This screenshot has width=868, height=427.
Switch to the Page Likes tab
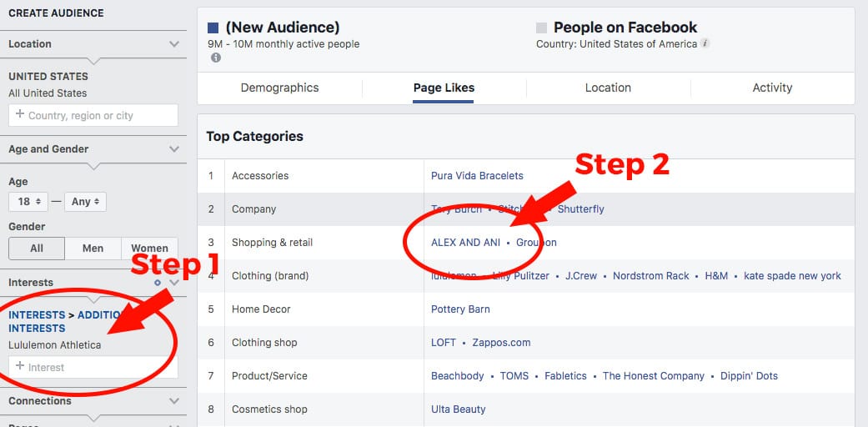tap(444, 88)
